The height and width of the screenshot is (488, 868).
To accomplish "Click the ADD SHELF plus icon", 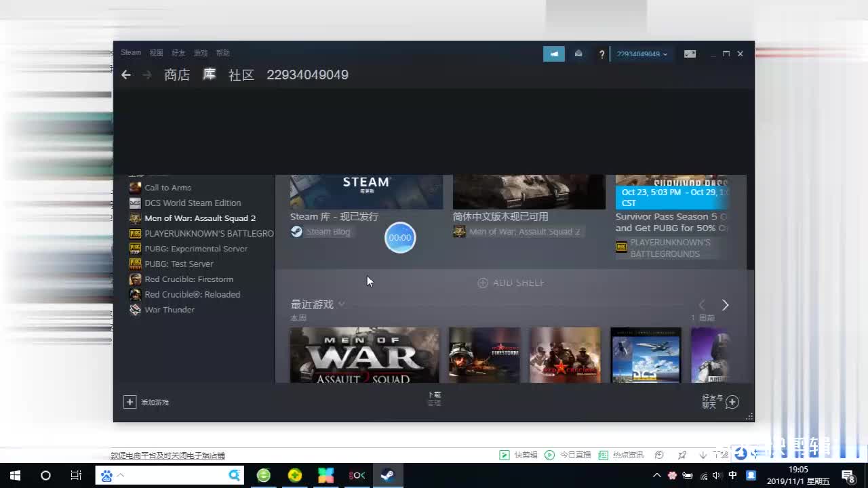I will point(483,283).
